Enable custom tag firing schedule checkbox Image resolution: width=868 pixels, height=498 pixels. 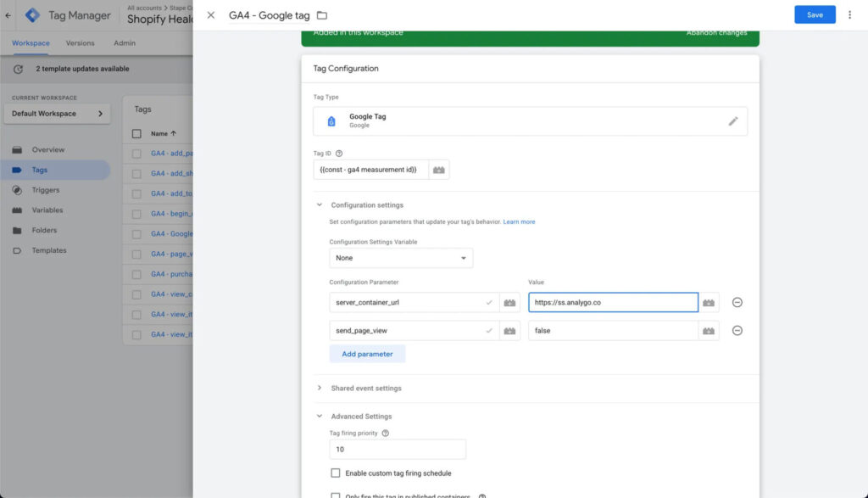(x=336, y=473)
